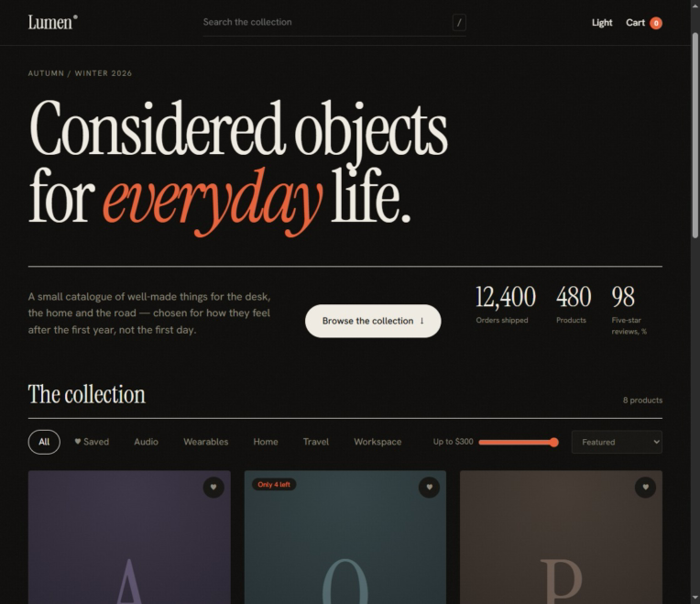The image size is (700, 604).
Task: Click 'AUTUMN / WINTER 2026' label
Action: pyautogui.click(x=80, y=73)
